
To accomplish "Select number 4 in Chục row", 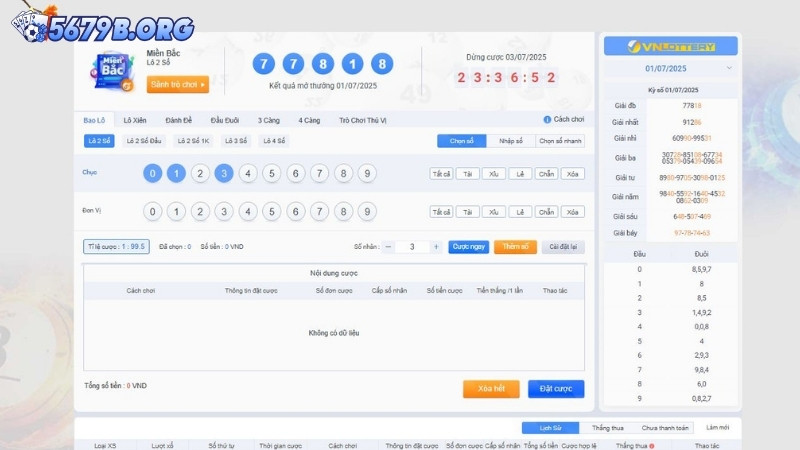I will tap(248, 173).
